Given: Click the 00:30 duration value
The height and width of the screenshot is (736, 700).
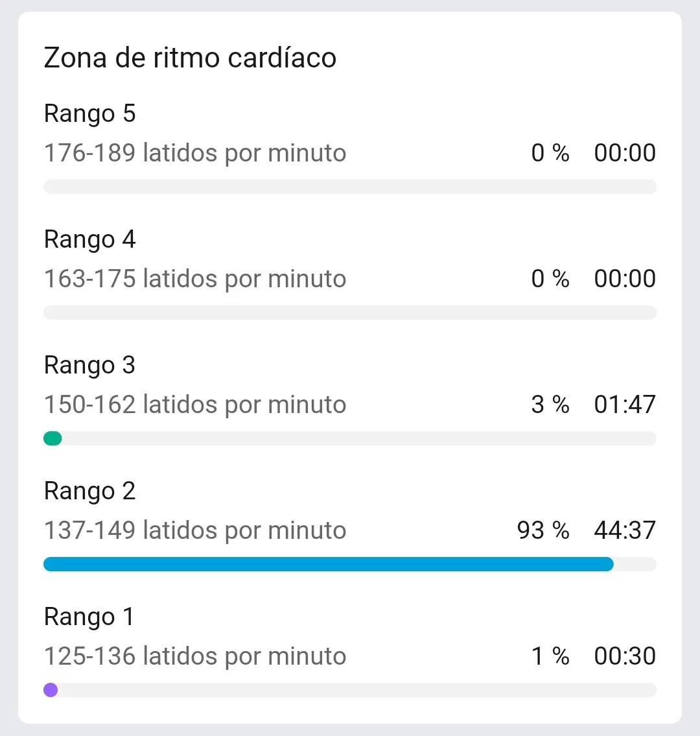Looking at the screenshot, I should pos(625,656).
